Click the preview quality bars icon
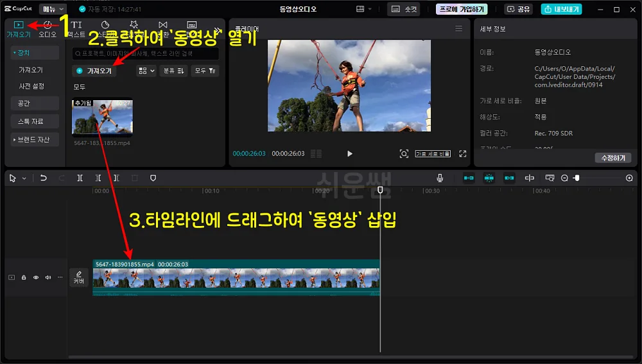 pyautogui.click(x=316, y=154)
